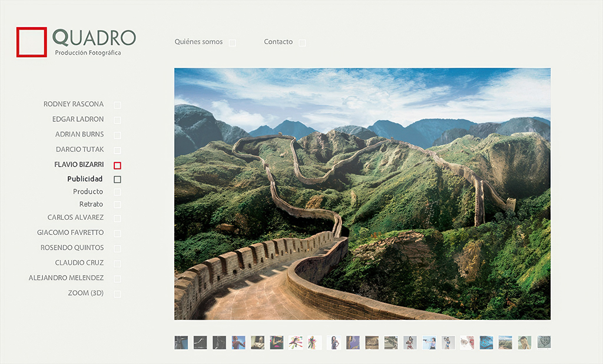Open the Quiénes somos page
The image size is (603, 364).
coord(198,42)
